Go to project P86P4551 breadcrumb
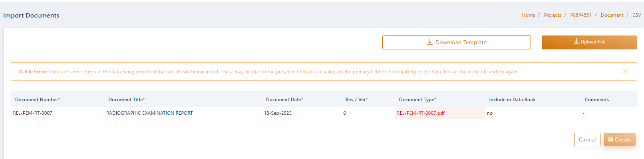The height and width of the screenshot is (159, 644). click(581, 15)
